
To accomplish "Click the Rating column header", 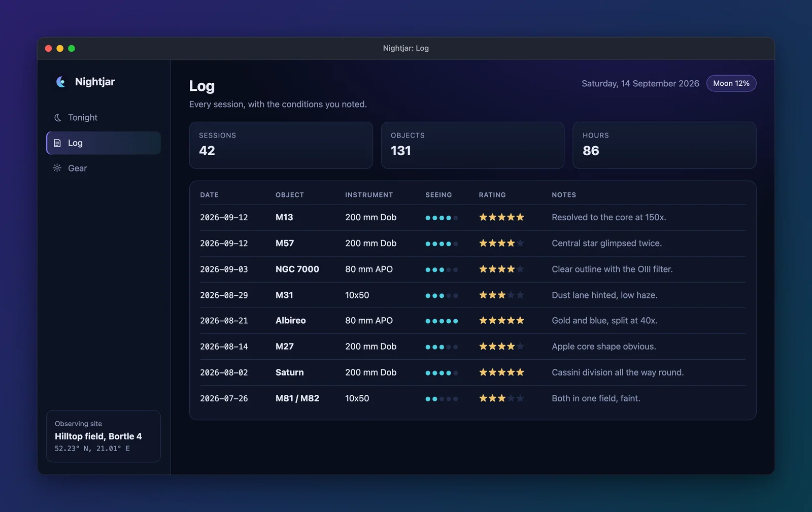I will point(492,195).
